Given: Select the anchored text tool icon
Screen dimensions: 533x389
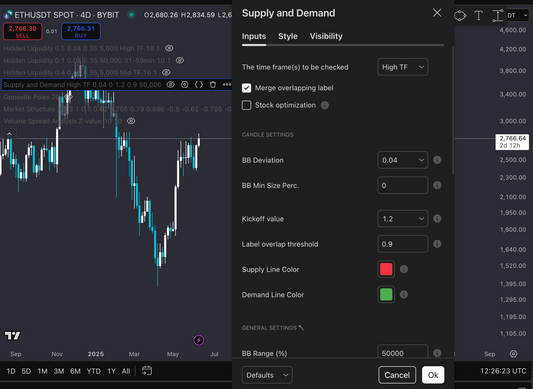Looking at the screenshot, I should coord(498,16).
